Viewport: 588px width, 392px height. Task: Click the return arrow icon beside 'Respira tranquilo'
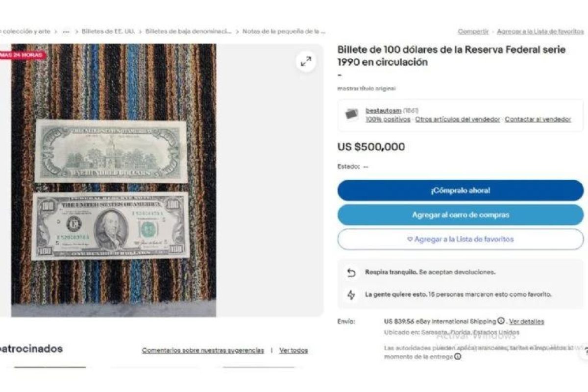coord(351,273)
